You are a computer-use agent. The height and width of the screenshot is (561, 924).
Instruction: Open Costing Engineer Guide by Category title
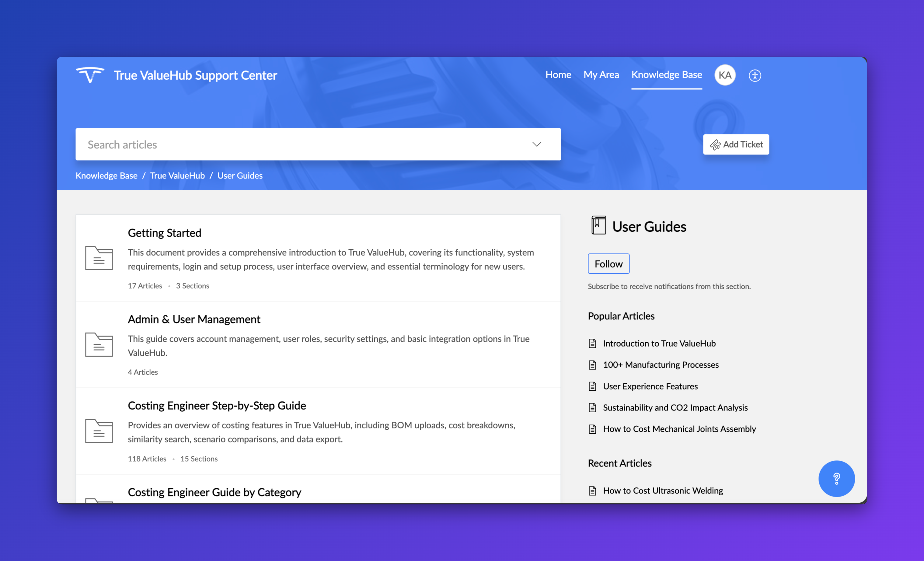pyautogui.click(x=214, y=492)
